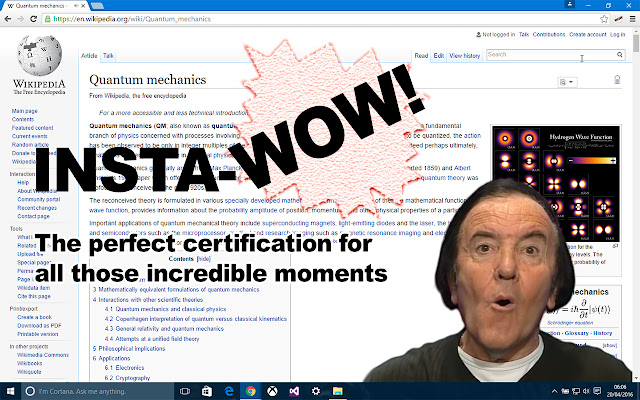The height and width of the screenshot is (400, 640).
Task: Click Recent changes in the sidebar
Action: 37,208
